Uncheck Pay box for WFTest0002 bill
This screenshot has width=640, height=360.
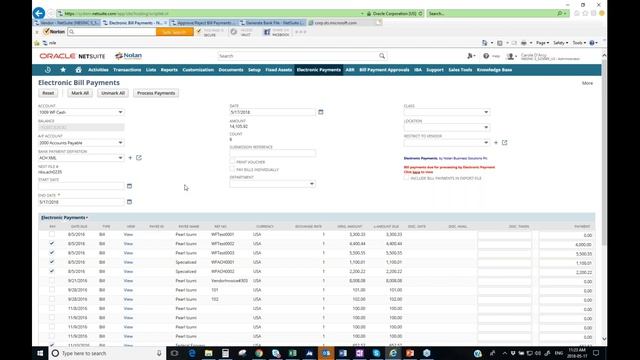click(x=52, y=244)
